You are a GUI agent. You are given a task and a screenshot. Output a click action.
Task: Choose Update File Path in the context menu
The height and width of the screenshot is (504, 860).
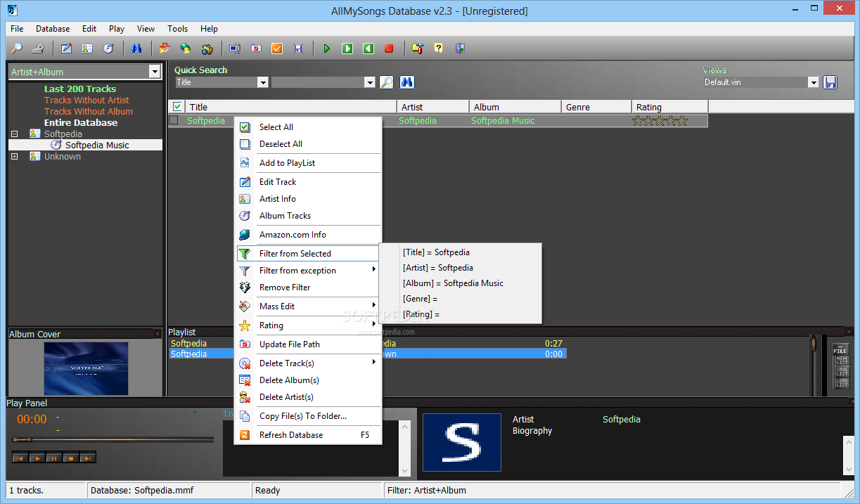click(309, 344)
